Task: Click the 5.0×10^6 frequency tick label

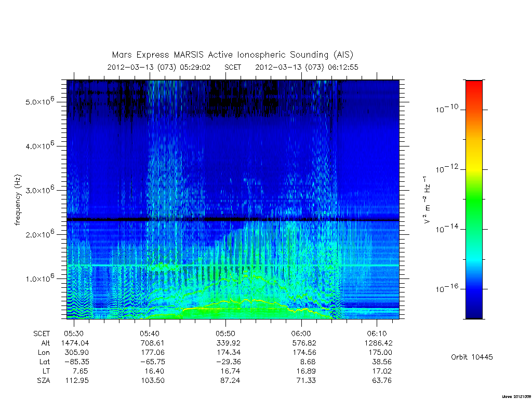Action: [39, 101]
